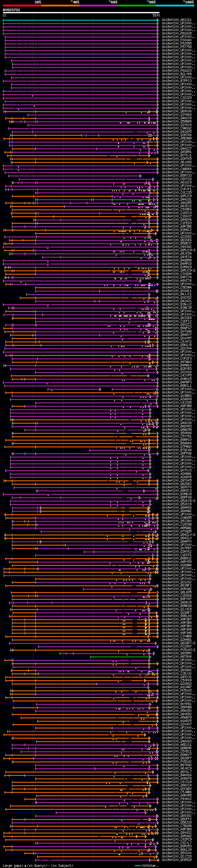Open the UniRef100_Q9SBM1 hit
Screen dimensions: 197x868
tap(177, 152)
